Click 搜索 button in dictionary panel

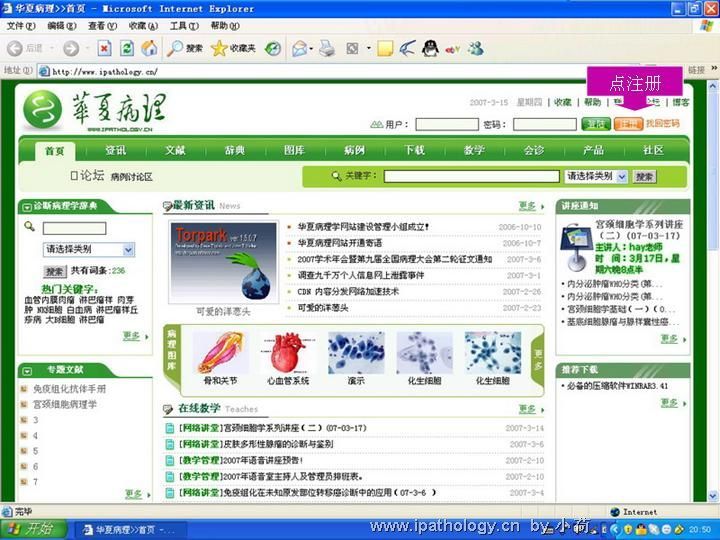pos(55,271)
